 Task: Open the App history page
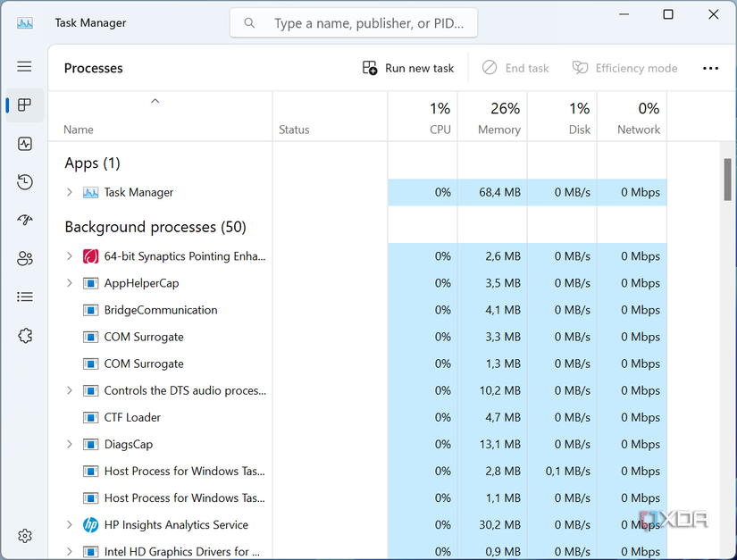pyautogui.click(x=24, y=181)
